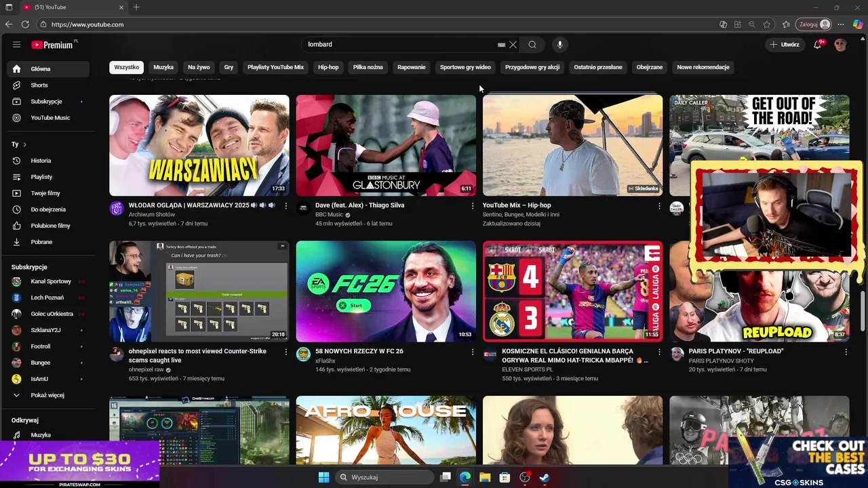Click the Zaloguj browser profile button
The image size is (868, 488).
813,24
